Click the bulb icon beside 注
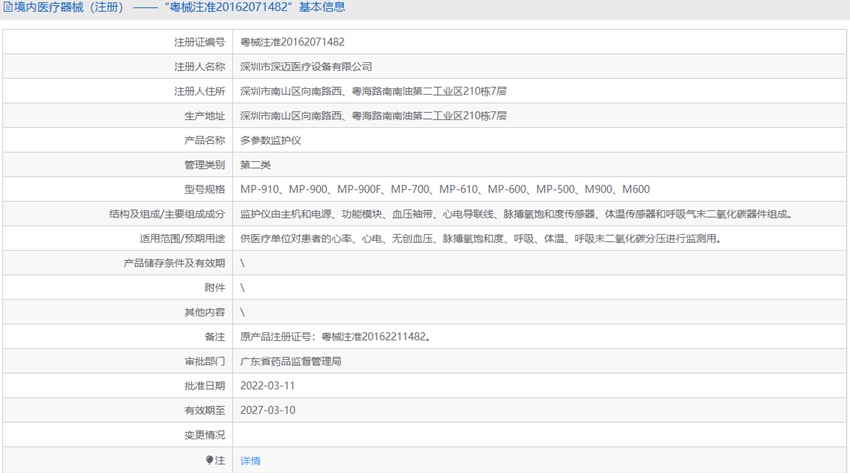Screen dimensions: 850x473 [209, 460]
